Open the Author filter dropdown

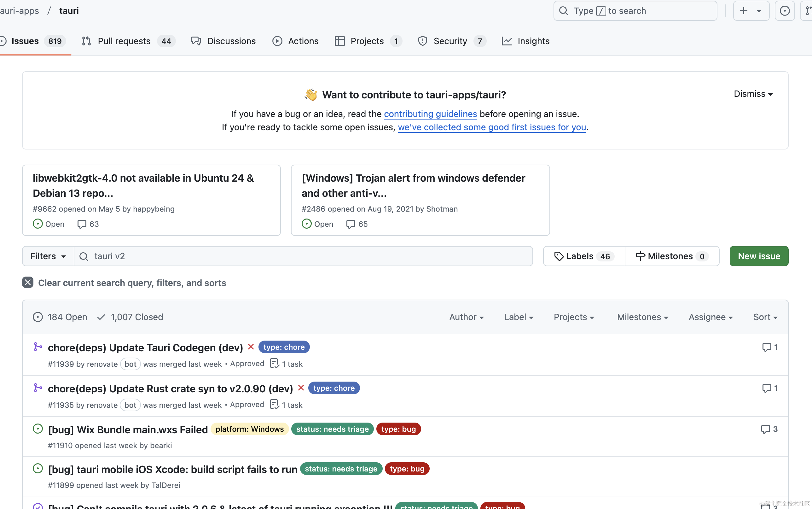point(466,317)
